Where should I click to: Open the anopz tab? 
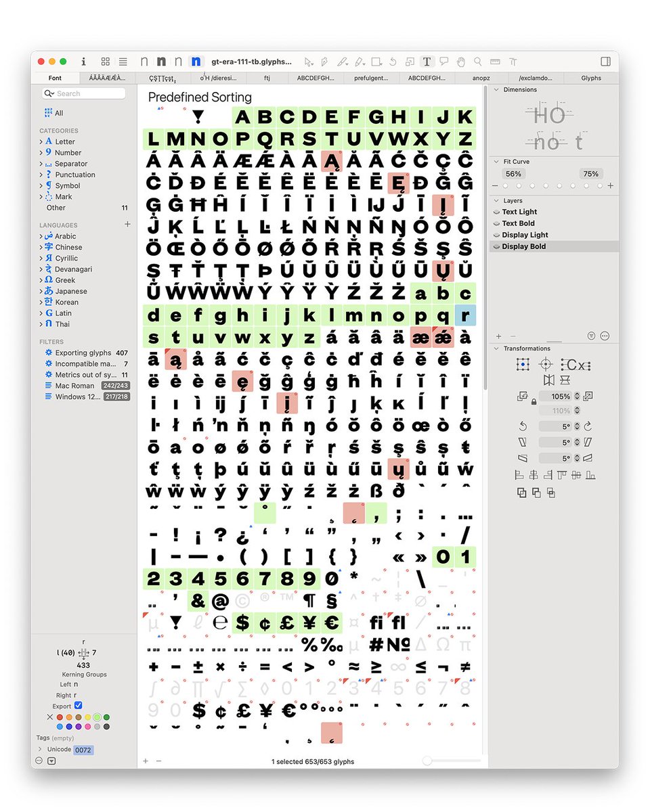click(x=481, y=78)
